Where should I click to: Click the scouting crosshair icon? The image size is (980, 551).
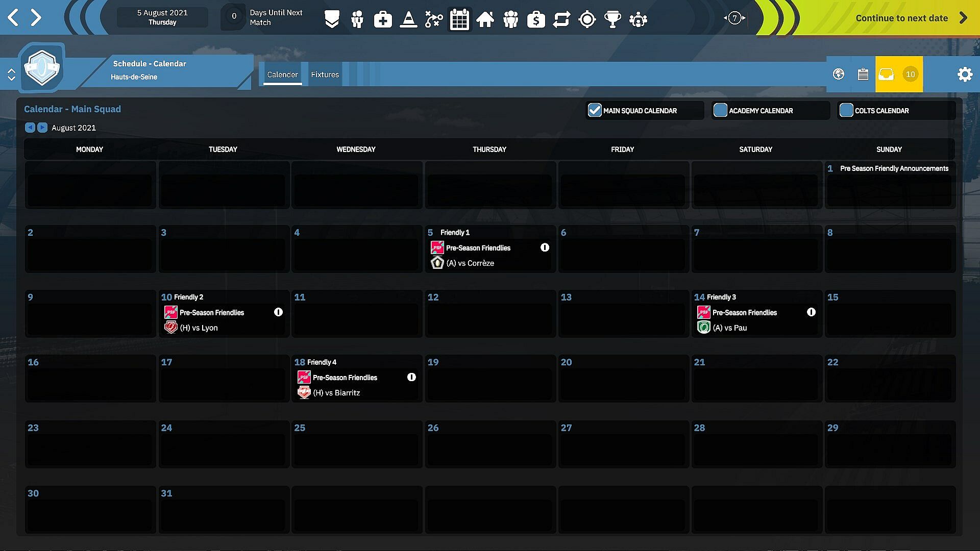click(587, 19)
